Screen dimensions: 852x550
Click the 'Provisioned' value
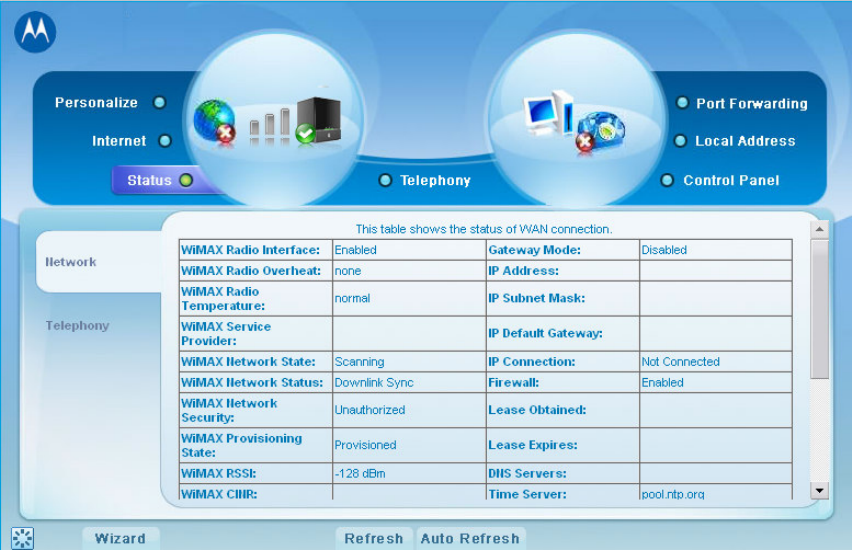pyautogui.click(x=365, y=445)
